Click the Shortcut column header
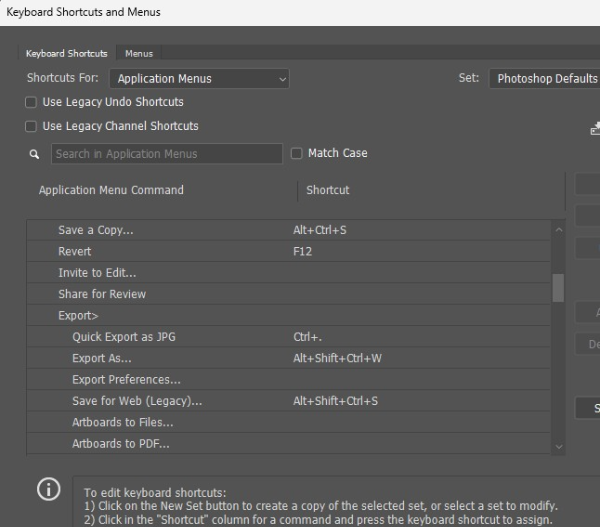This screenshot has width=600, height=527. click(x=328, y=190)
